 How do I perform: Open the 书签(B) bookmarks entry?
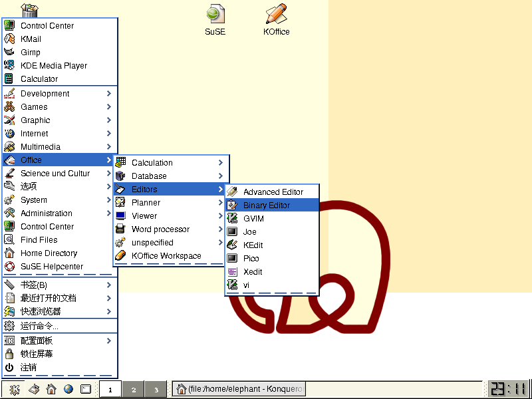(x=60, y=285)
